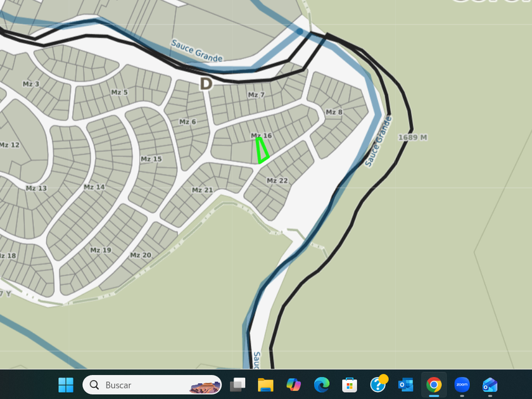Viewport: 532px width, 399px height.
Task: Click the Mz 8 block label
Action: [x=334, y=112]
